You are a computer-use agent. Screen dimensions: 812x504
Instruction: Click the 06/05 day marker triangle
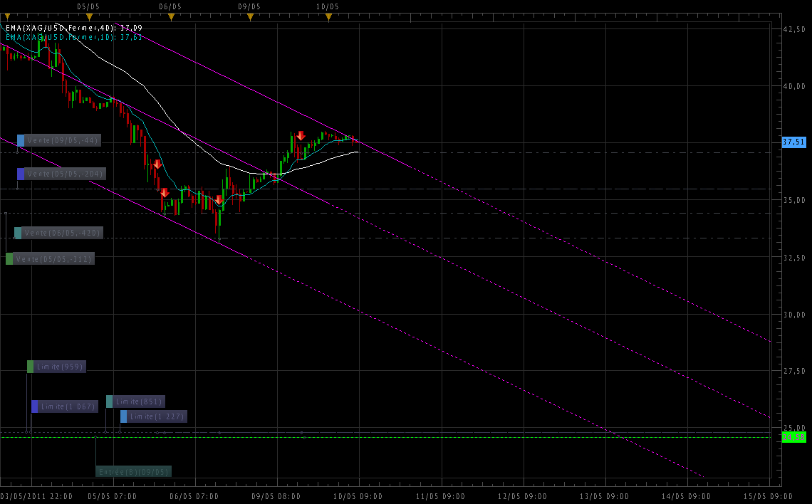pyautogui.click(x=171, y=17)
